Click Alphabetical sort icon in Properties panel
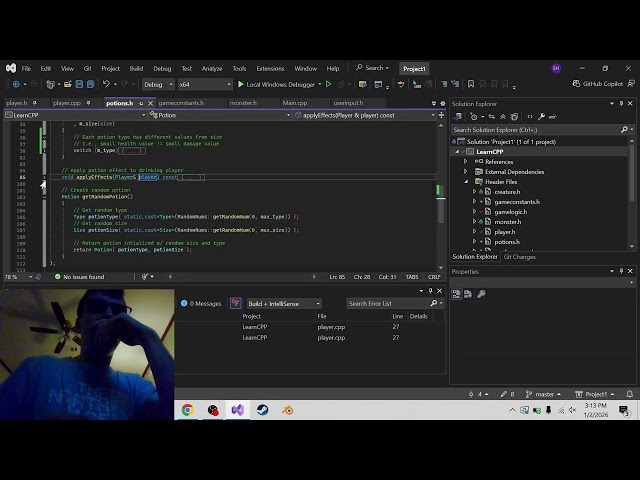The image size is (640, 480). tap(468, 294)
